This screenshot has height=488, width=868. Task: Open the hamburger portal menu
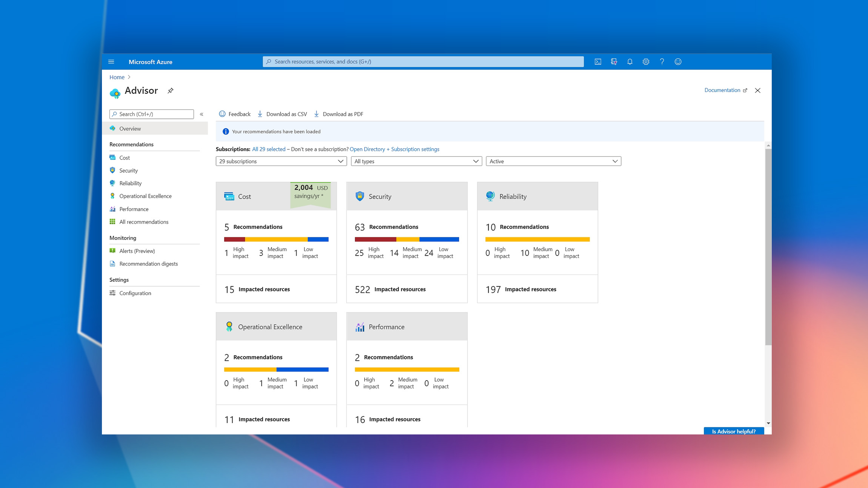pyautogui.click(x=111, y=62)
